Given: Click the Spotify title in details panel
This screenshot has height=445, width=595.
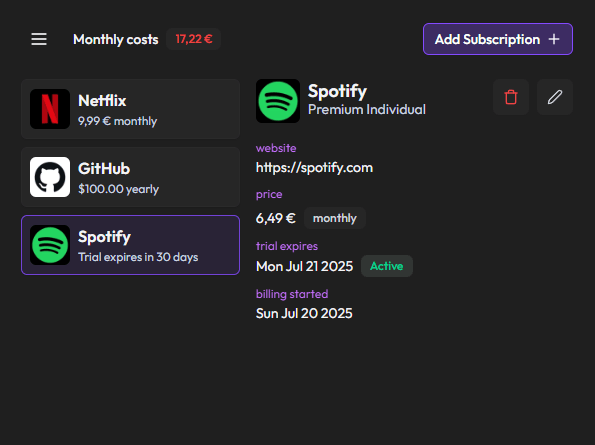Looking at the screenshot, I should click(x=337, y=91).
